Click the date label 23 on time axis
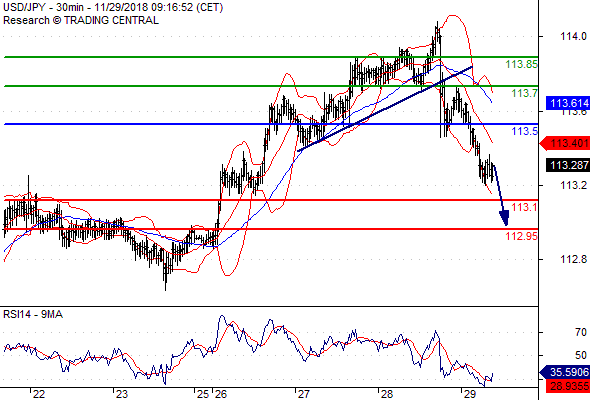 (122, 394)
